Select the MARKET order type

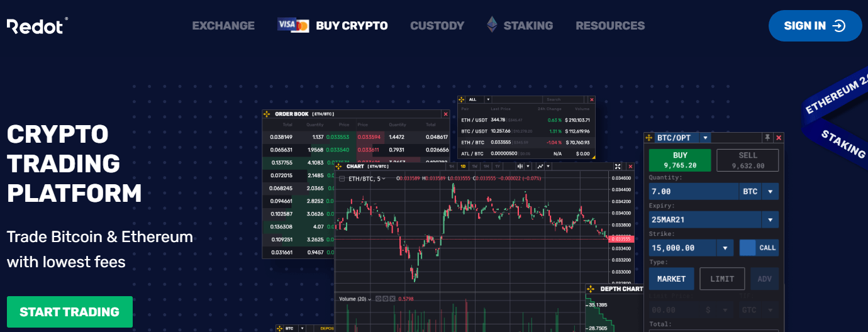(671, 279)
